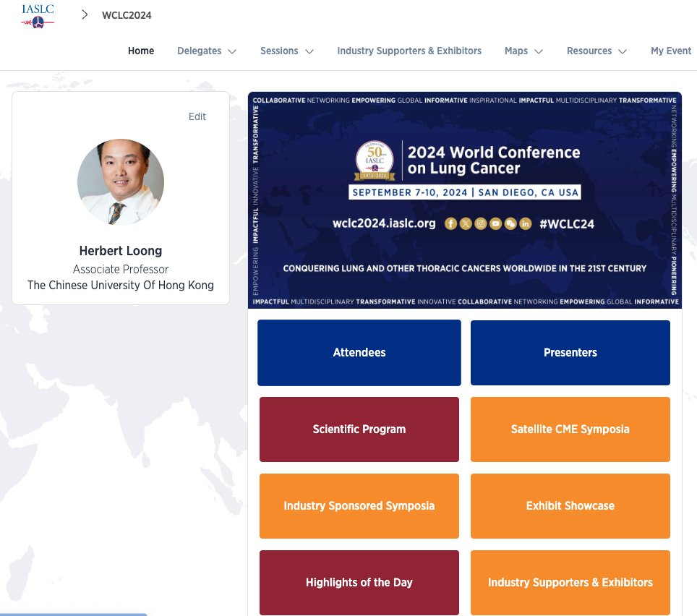
Task: Select the Associate Professor title text
Action: 121,270
